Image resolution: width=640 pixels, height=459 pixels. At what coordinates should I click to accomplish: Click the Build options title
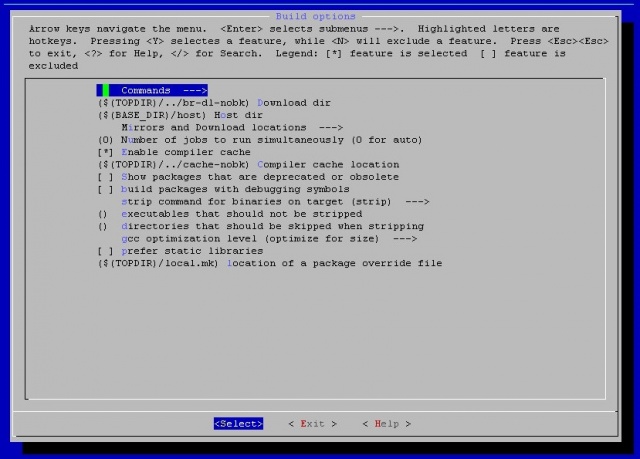point(315,17)
